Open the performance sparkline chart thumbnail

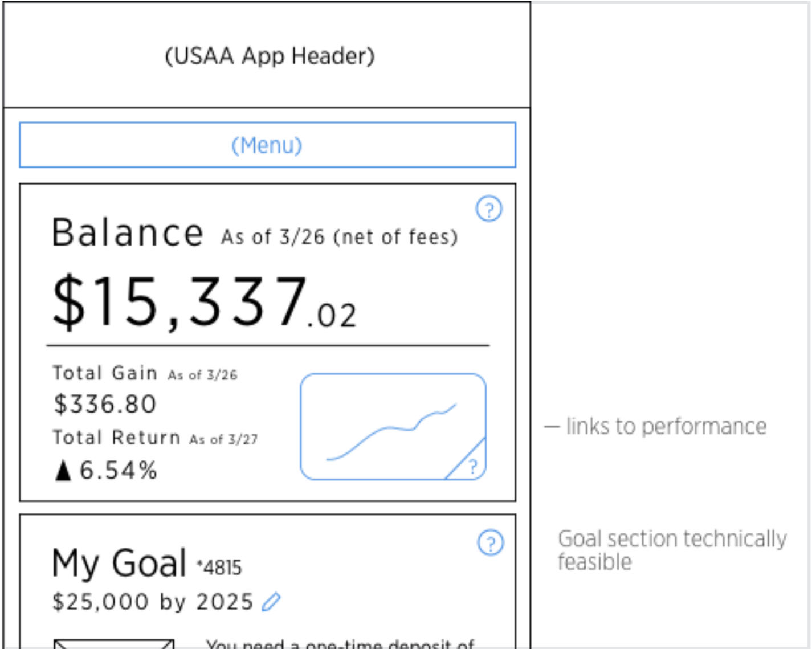click(393, 426)
